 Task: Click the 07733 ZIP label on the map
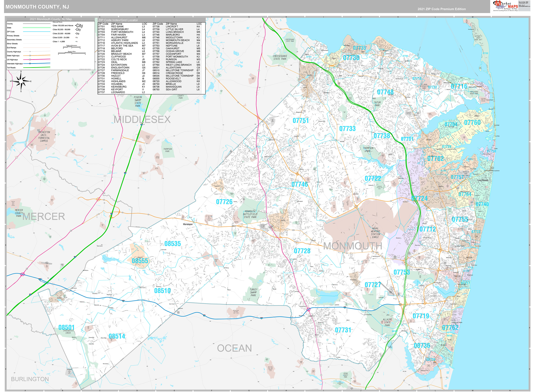[x=347, y=129]
